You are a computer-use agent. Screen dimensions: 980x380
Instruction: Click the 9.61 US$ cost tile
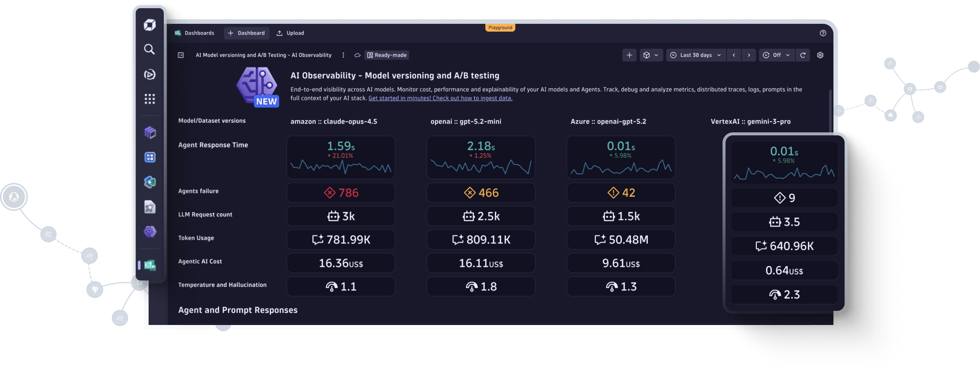[x=621, y=263]
